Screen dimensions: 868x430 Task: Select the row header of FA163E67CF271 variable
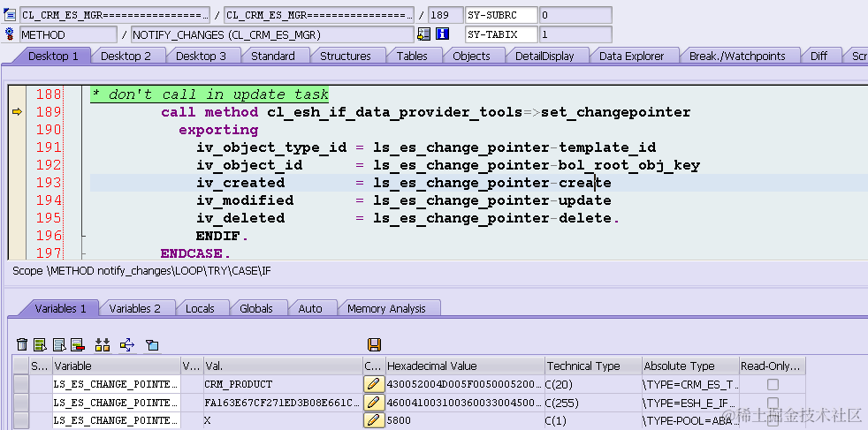point(21,403)
